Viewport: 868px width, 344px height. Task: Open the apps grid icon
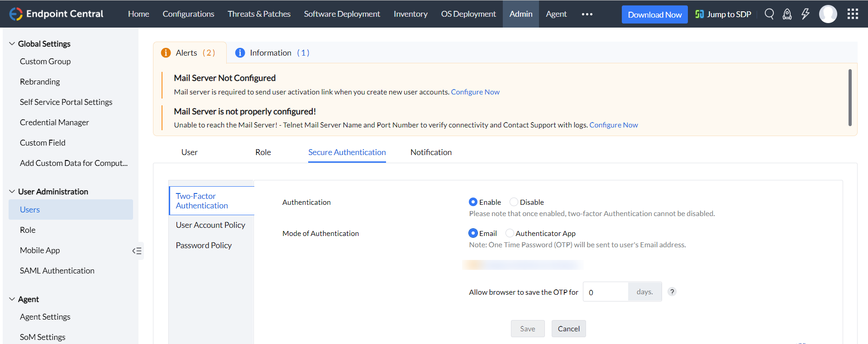pyautogui.click(x=853, y=14)
